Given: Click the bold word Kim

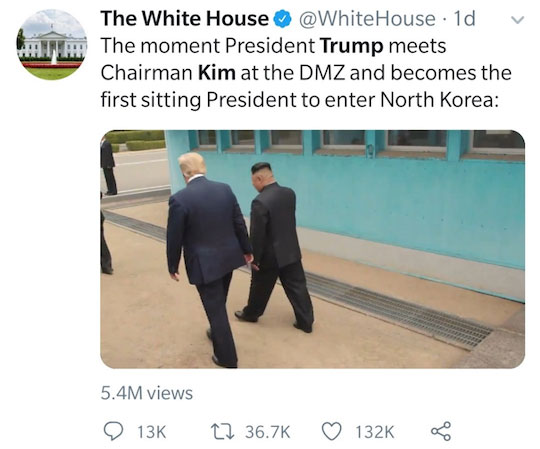Looking at the screenshot, I should [217, 73].
